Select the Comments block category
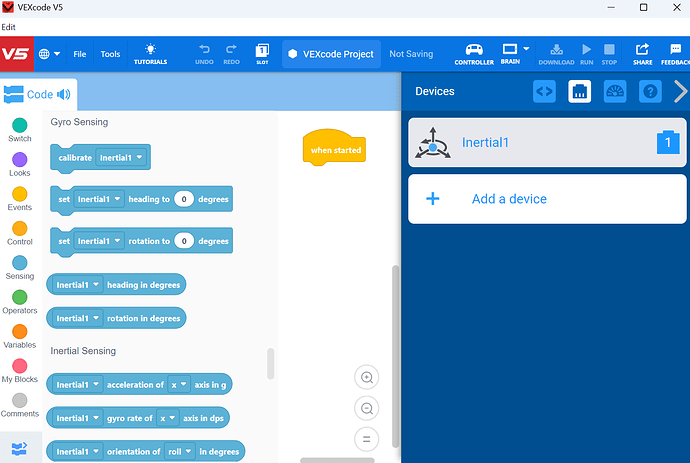Image resolution: width=690 pixels, height=463 pixels. pos(20,405)
